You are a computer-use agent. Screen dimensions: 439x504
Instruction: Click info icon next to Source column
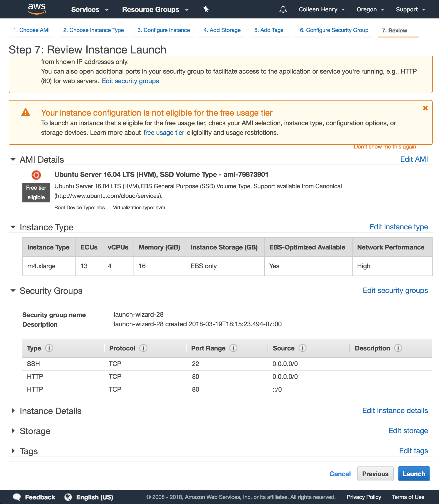coord(302,348)
